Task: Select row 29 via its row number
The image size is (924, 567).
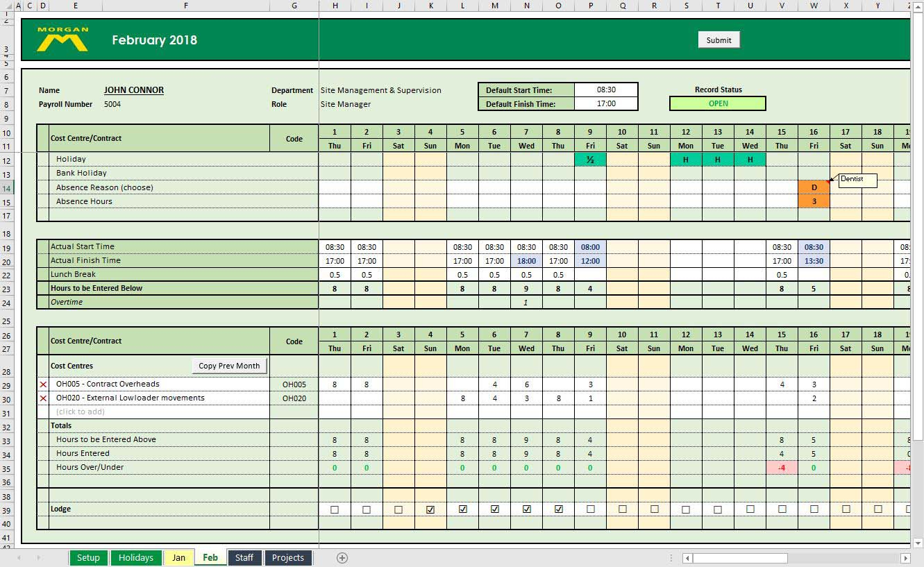Action: [x=6, y=384]
